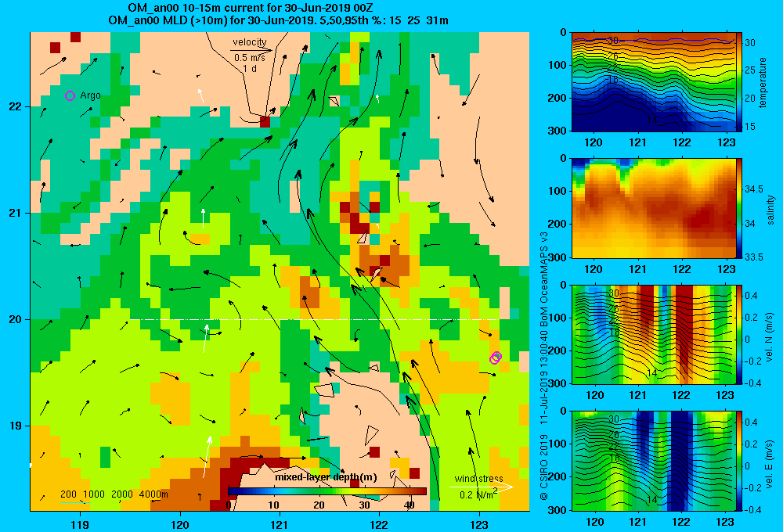Image resolution: width=783 pixels, height=532 pixels.
Task: Click the longitude 121 tick label on main map
Action: point(280,524)
